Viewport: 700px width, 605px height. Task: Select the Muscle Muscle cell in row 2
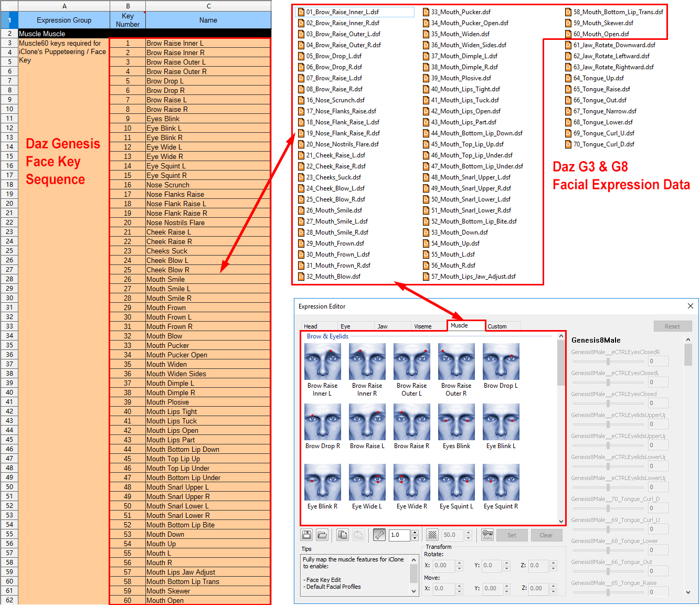(x=64, y=34)
